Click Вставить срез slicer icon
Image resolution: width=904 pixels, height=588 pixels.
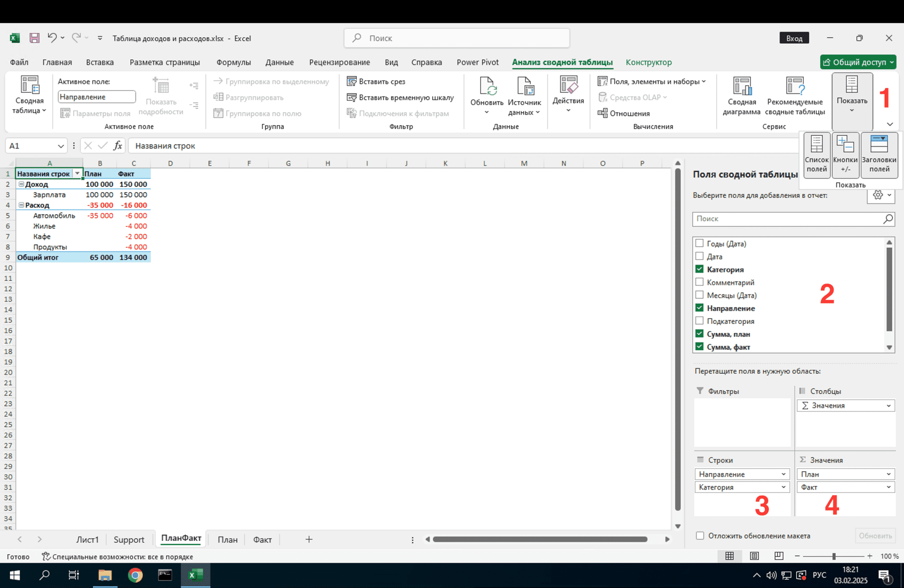[x=352, y=81]
